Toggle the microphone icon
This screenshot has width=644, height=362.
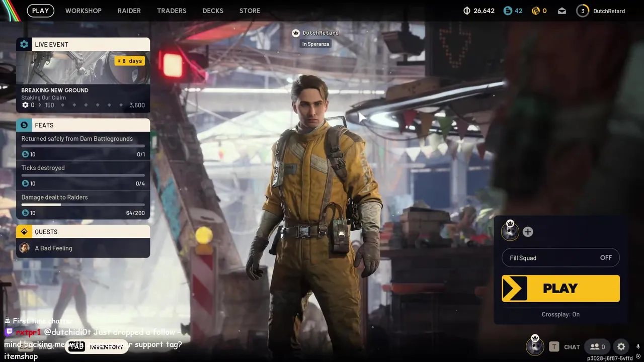tap(638, 346)
